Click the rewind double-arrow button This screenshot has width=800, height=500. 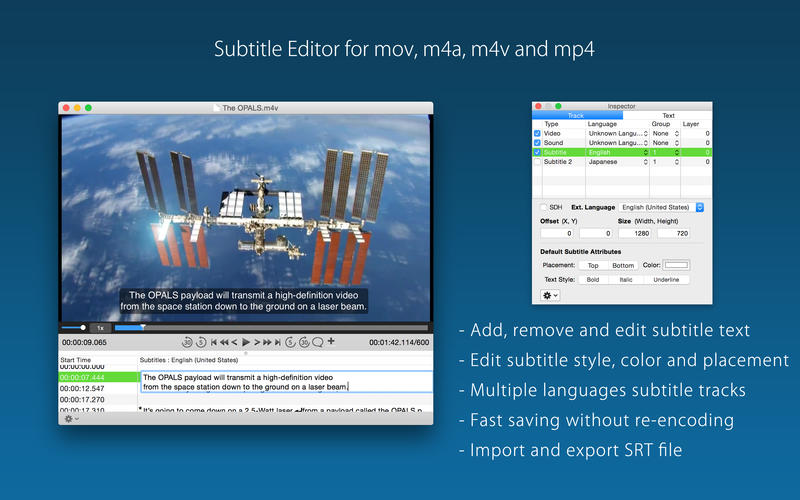tap(224, 342)
